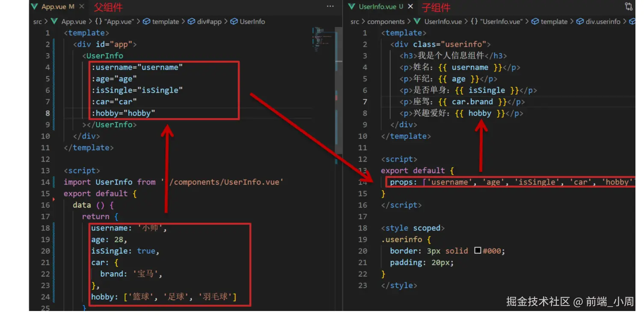644x317 pixels.
Task: Click the #000 color swatch on the border line
Action: coord(478,251)
